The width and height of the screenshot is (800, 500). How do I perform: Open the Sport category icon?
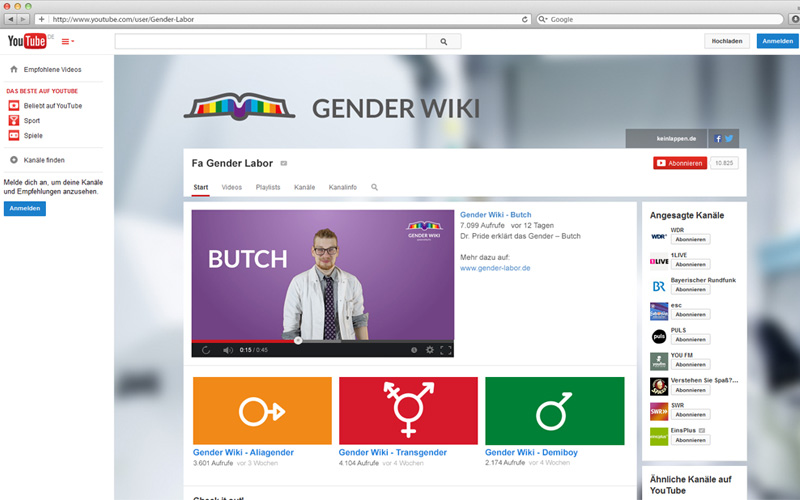coord(14,120)
